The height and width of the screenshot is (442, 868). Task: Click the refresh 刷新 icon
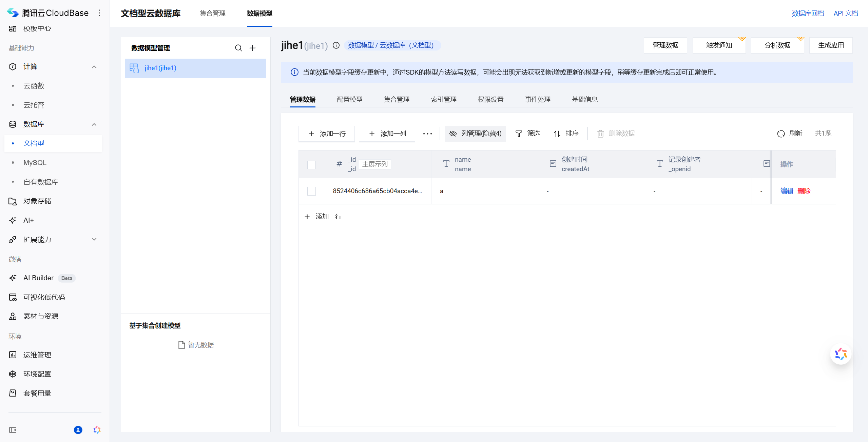point(781,134)
